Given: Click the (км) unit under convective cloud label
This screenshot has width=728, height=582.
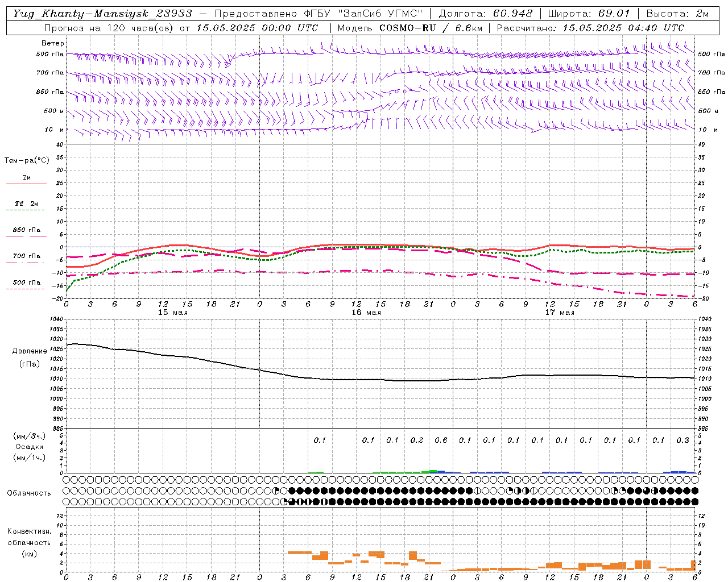Looking at the screenshot, I should click(x=29, y=554).
